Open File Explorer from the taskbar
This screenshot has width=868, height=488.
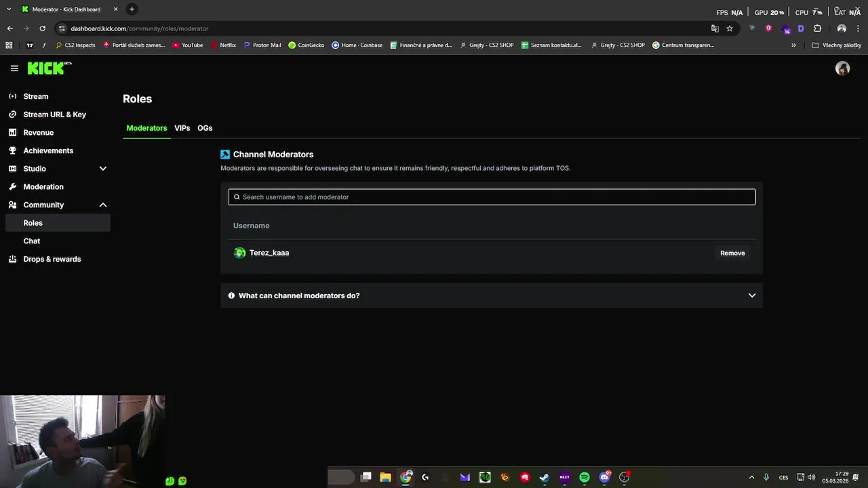pos(385,477)
